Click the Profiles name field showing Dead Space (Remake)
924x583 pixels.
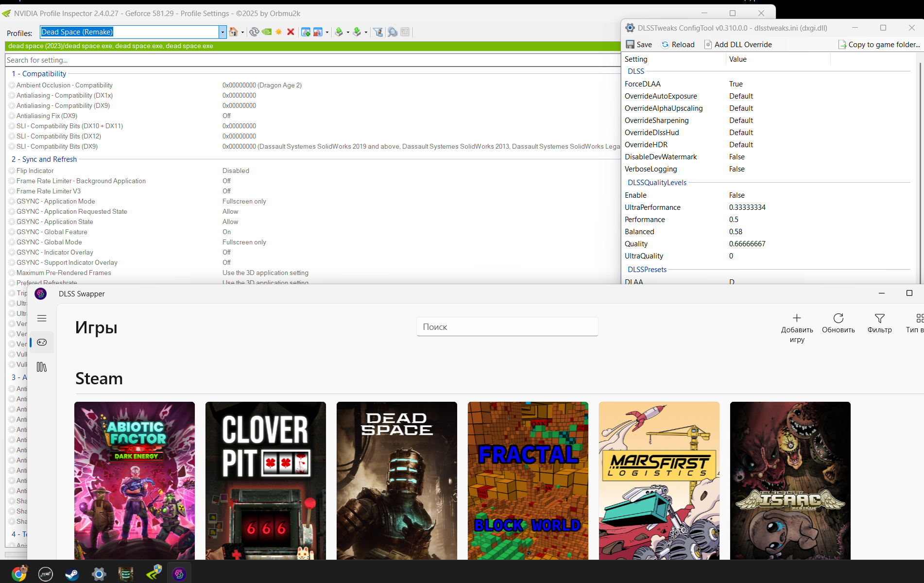point(130,32)
